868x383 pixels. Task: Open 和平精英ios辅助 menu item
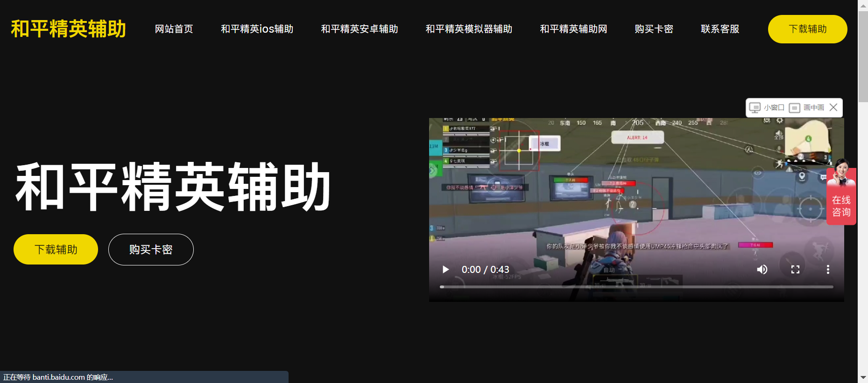pyautogui.click(x=257, y=29)
